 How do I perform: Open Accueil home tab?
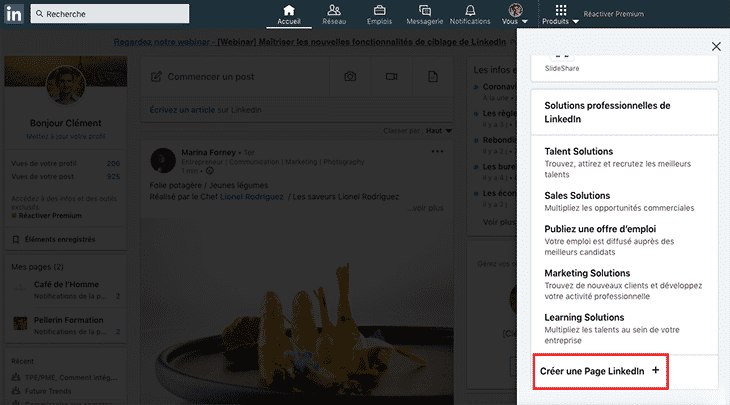(289, 14)
